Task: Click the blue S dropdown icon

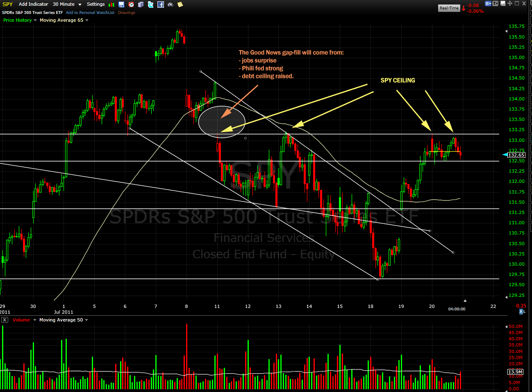Action: (x=488, y=3)
